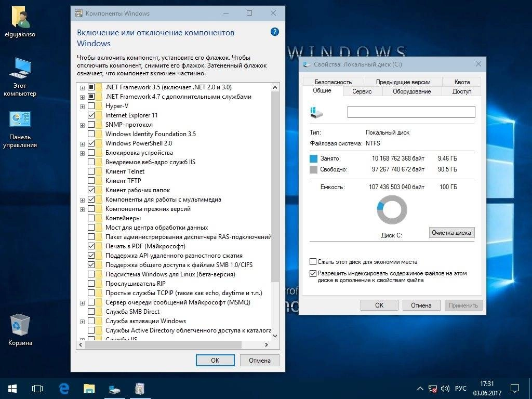Expand Сервер очереди сообщений MSMQ node

[x=82, y=303]
